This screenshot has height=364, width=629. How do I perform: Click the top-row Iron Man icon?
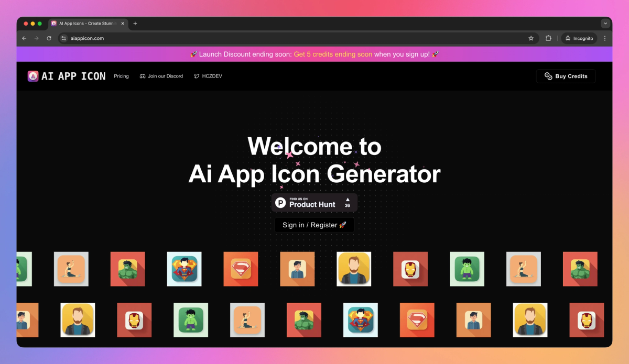(x=410, y=269)
